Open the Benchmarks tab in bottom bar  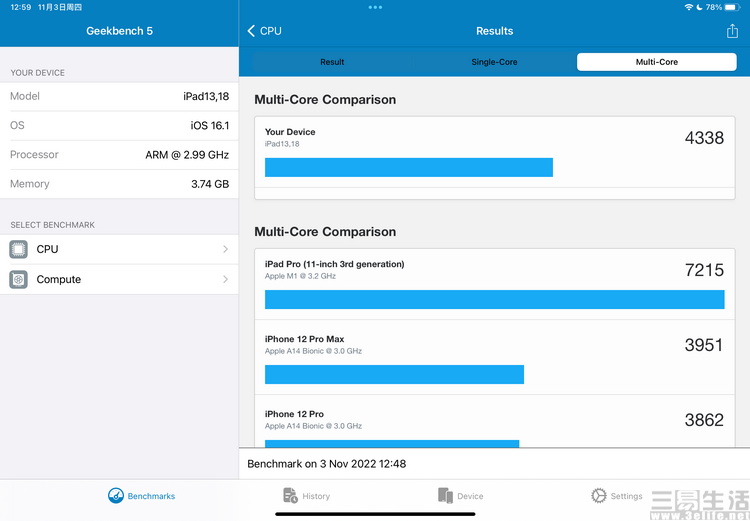(141, 496)
